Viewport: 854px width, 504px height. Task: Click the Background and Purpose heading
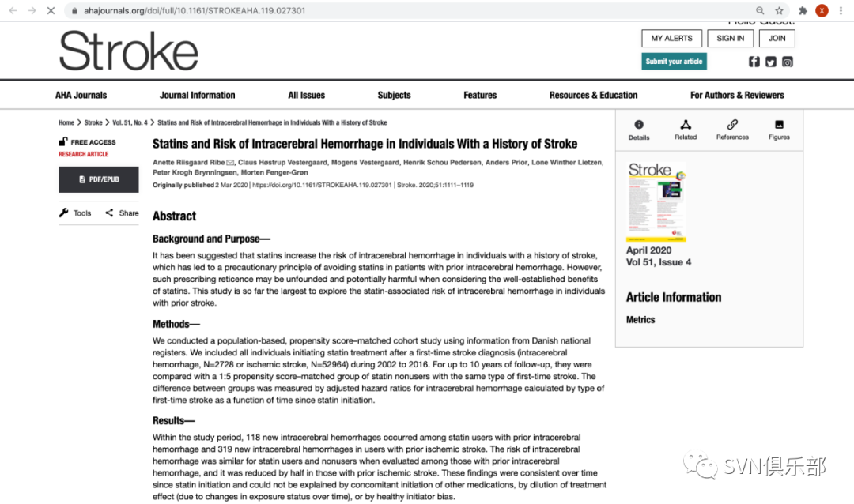click(211, 239)
